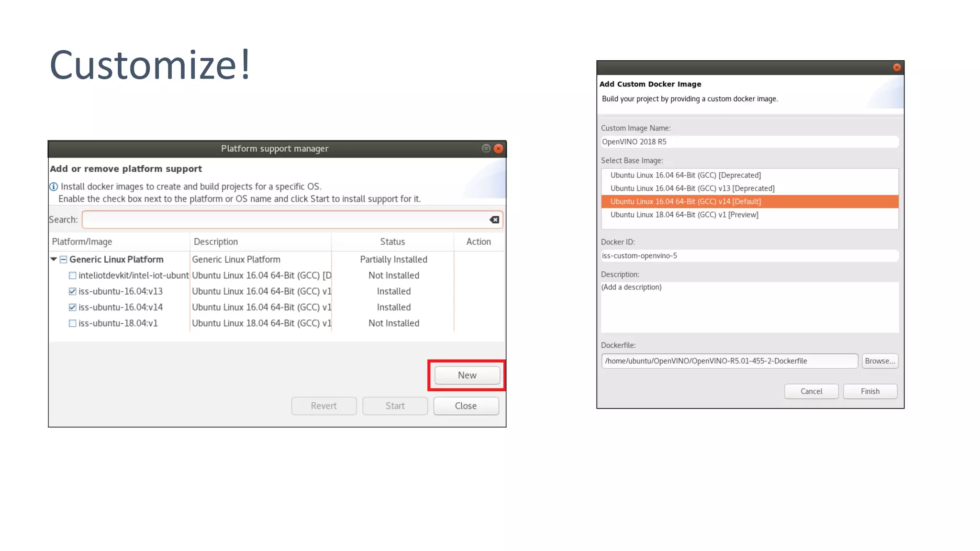Click the Custom Image Name field
The height and width of the screenshot is (551, 980).
[749, 142]
